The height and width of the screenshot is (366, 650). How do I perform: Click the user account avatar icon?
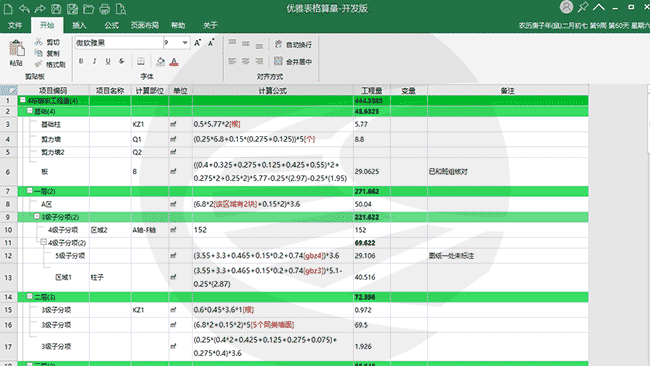click(566, 7)
